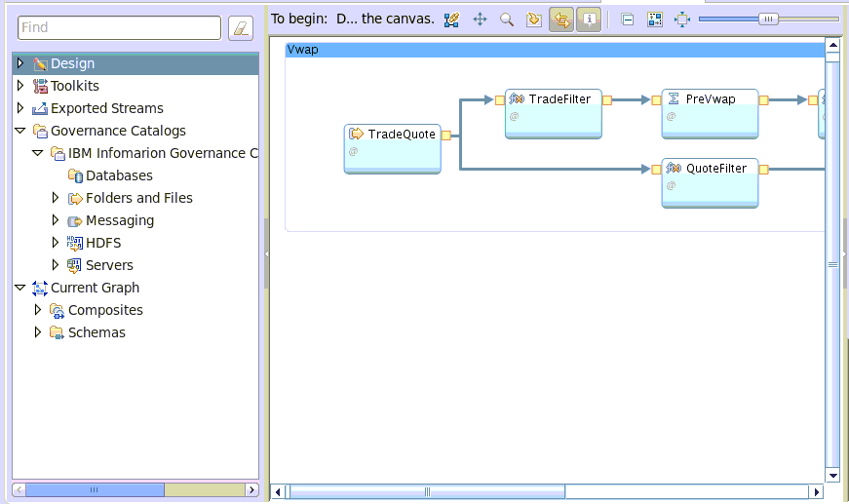Screen dimensions: 849x504
Task: Click the canvas zoom slider handle
Action: [x=769, y=19]
